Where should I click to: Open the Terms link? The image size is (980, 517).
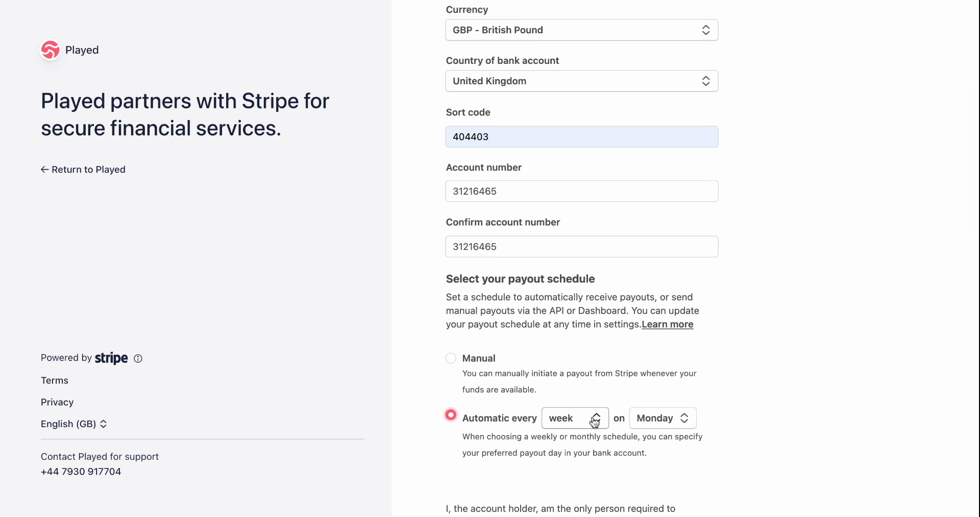pyautogui.click(x=55, y=381)
